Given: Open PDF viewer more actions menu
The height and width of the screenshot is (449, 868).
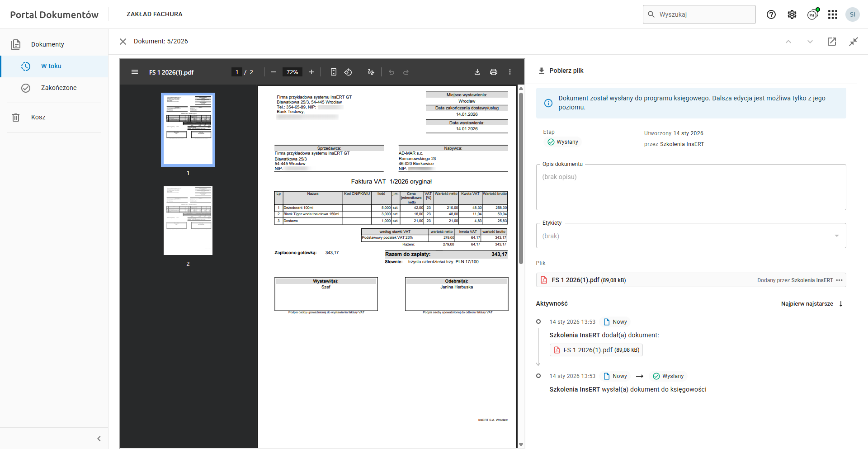Looking at the screenshot, I should click(509, 72).
